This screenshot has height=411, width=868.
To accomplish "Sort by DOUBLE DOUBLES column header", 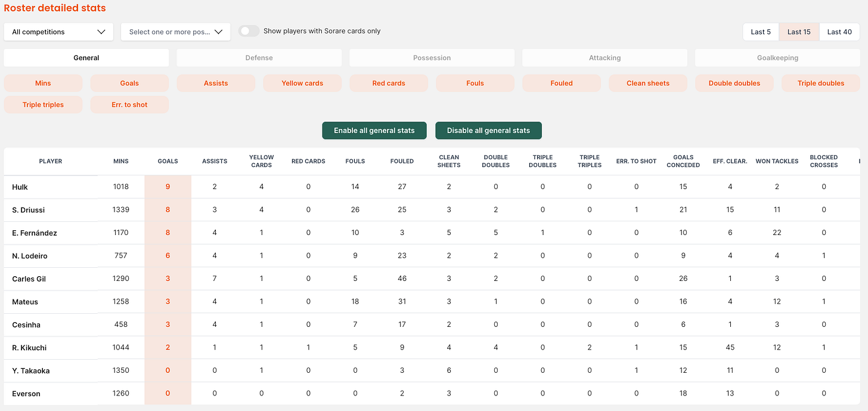I will click(496, 161).
